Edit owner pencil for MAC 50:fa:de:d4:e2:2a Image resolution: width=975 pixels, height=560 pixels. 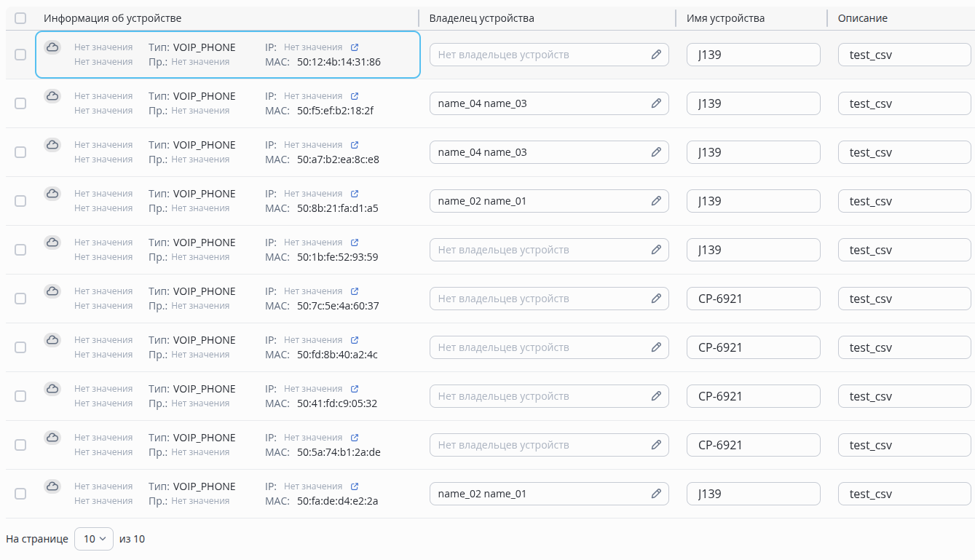point(656,494)
